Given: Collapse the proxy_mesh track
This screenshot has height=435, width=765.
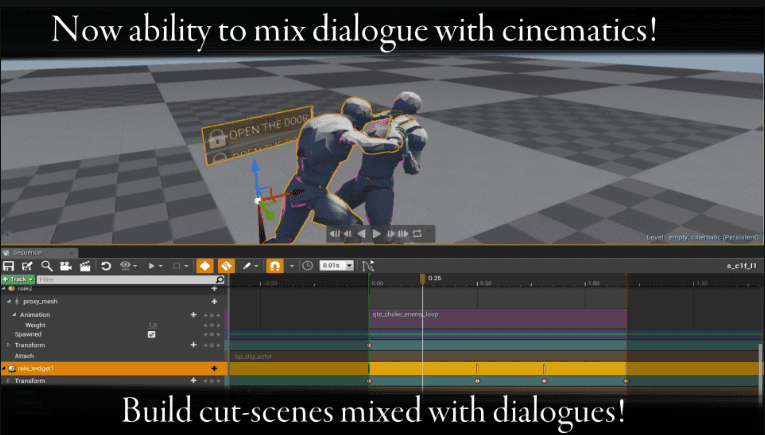Looking at the screenshot, I should 9,301.
